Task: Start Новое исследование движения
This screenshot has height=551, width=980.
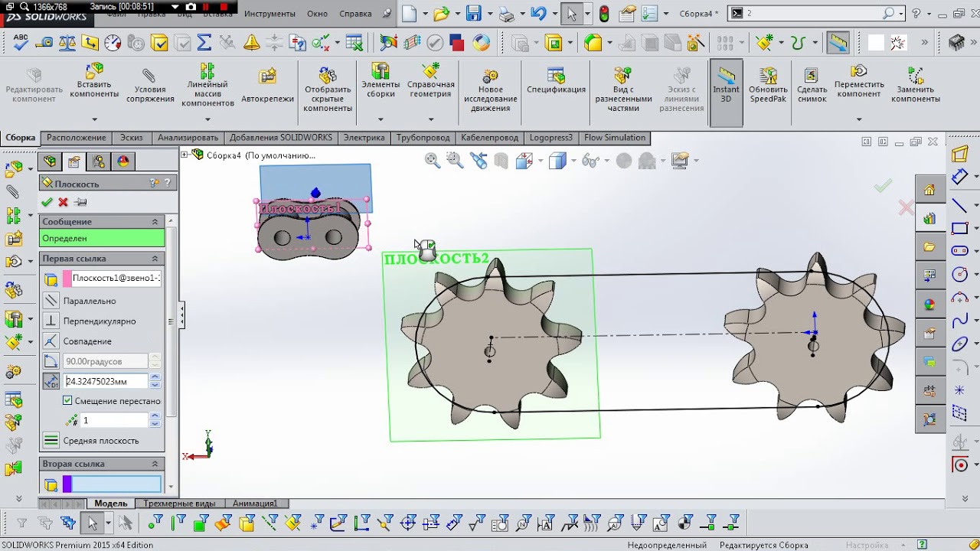Action: (x=490, y=90)
